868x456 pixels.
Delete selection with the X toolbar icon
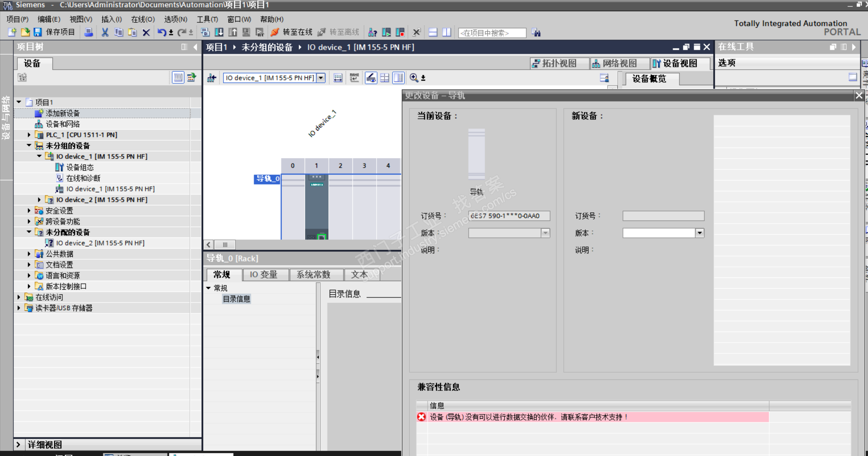[x=146, y=32]
